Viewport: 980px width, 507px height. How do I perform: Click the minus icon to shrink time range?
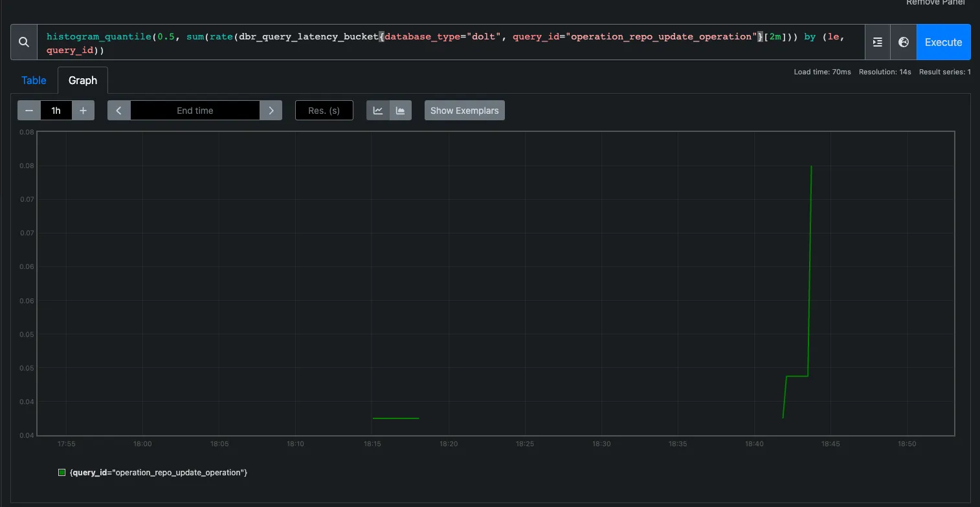(x=28, y=110)
